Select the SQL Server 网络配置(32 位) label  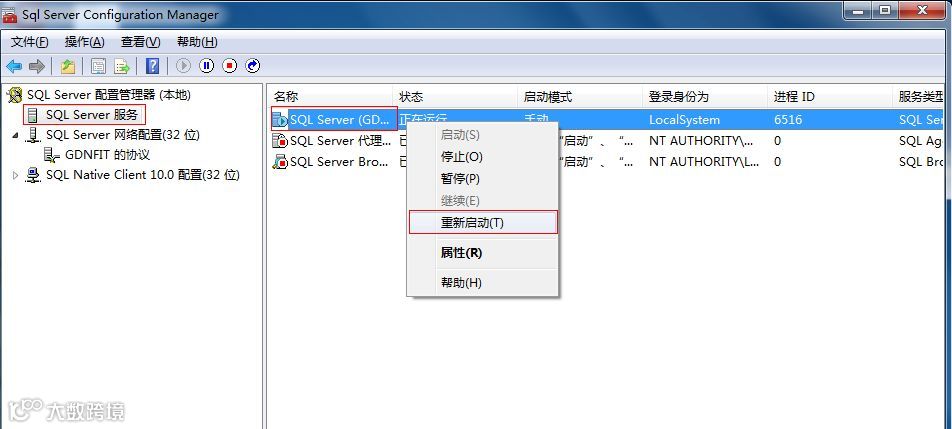pos(123,135)
